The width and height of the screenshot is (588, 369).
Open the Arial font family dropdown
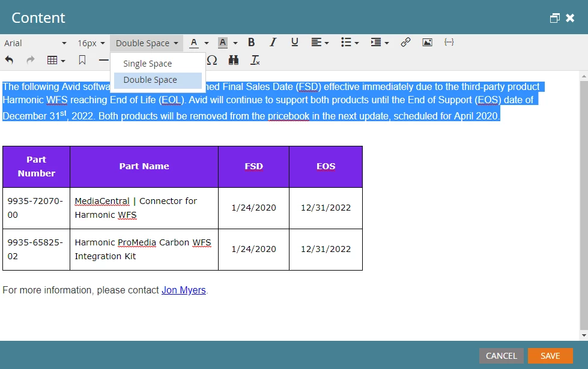35,43
